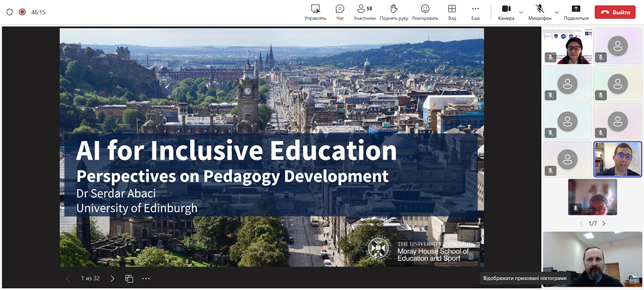
Task: Open slide grid view icon
Action: coord(129,278)
